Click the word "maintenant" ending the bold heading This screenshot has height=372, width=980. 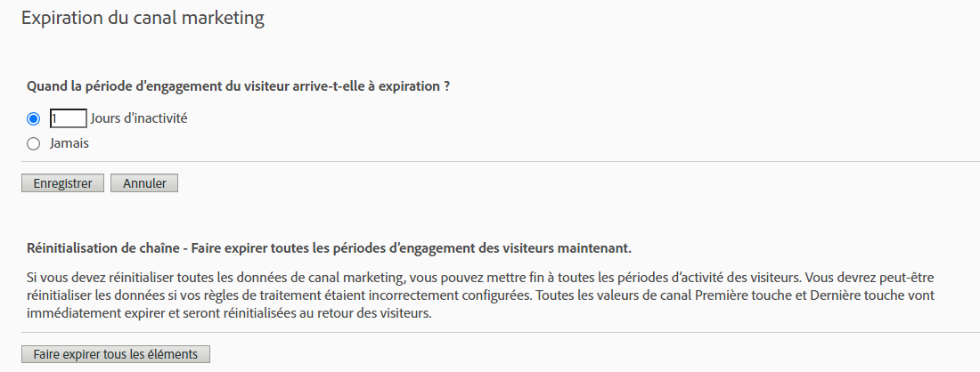599,248
